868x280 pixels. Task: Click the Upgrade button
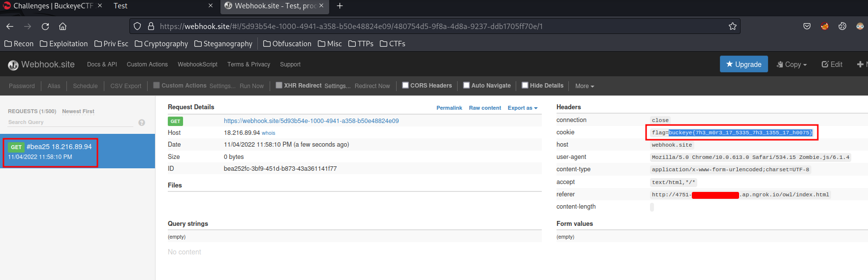pyautogui.click(x=744, y=64)
